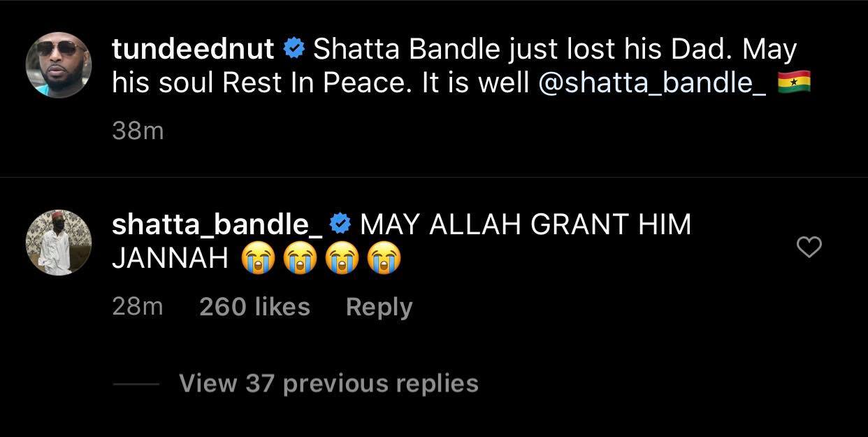
Task: Click Reply under the comment
Action: [x=379, y=306]
